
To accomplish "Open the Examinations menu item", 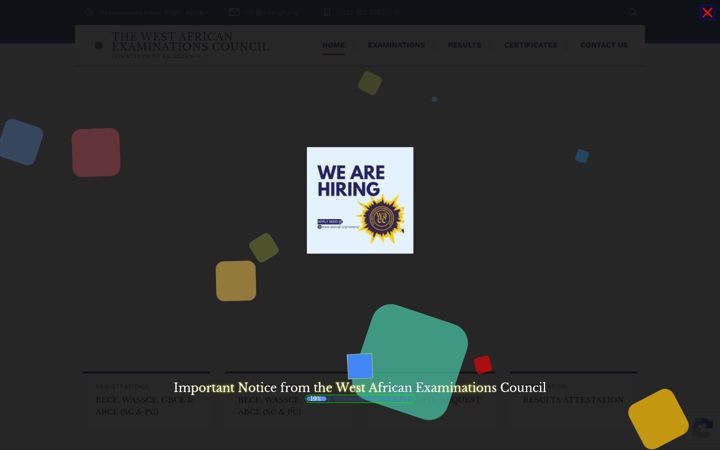I will [396, 45].
